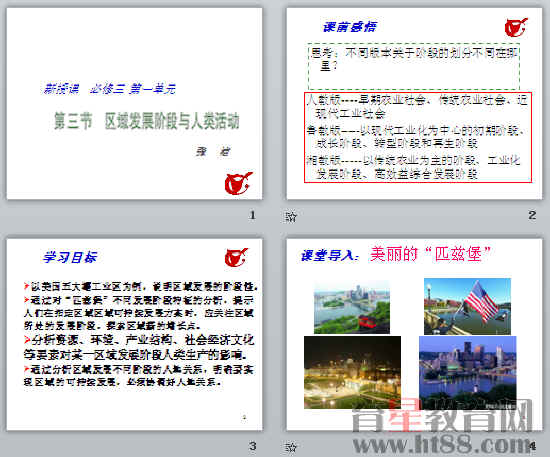Select slide 3 学习目标 thumbnail

coord(134,335)
